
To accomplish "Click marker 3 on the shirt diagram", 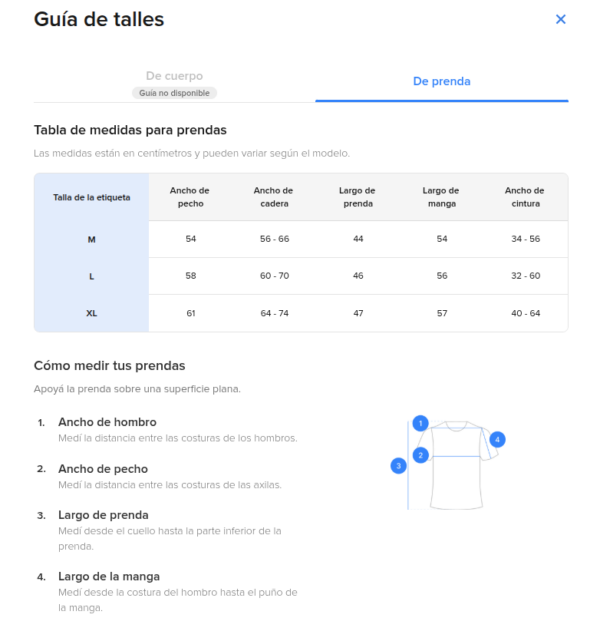I will click(x=398, y=466).
